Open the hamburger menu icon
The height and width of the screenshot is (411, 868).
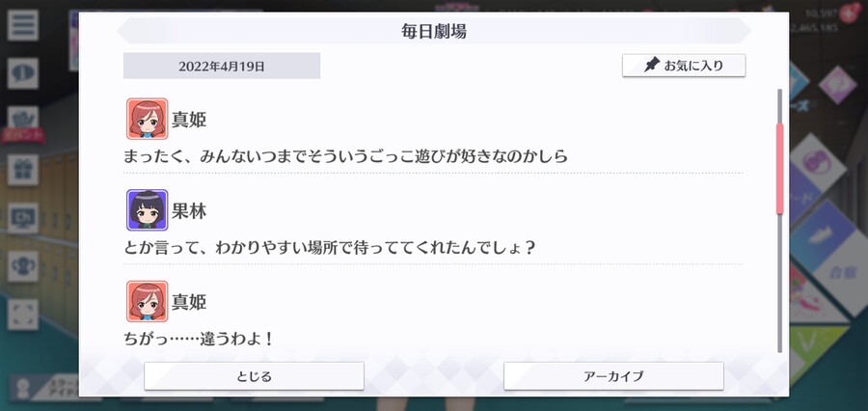tap(23, 25)
